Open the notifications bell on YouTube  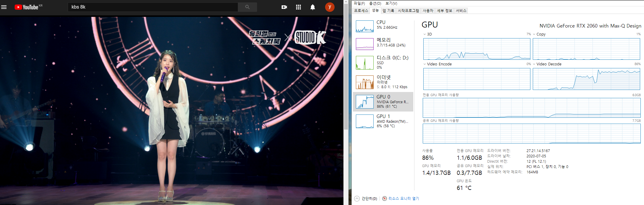[313, 7]
